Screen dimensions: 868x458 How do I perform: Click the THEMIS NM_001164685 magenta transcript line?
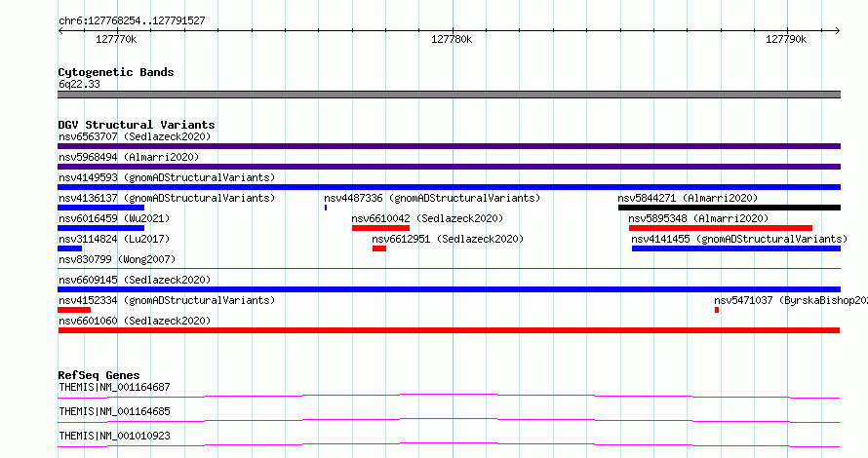click(x=449, y=420)
